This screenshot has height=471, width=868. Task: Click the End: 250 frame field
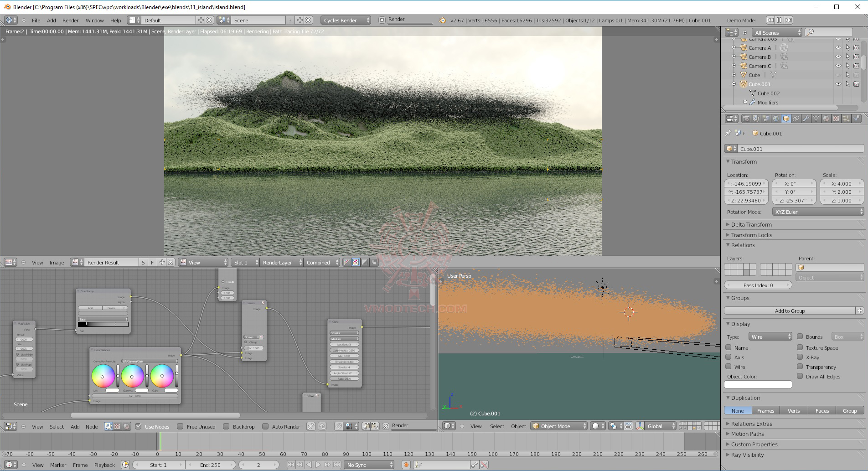pos(210,465)
